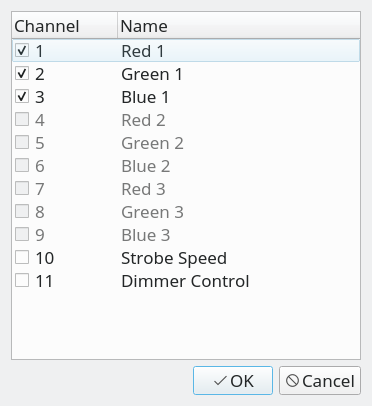
Task: Check the channel 11 Dimmer Control box
Action: pos(22,281)
